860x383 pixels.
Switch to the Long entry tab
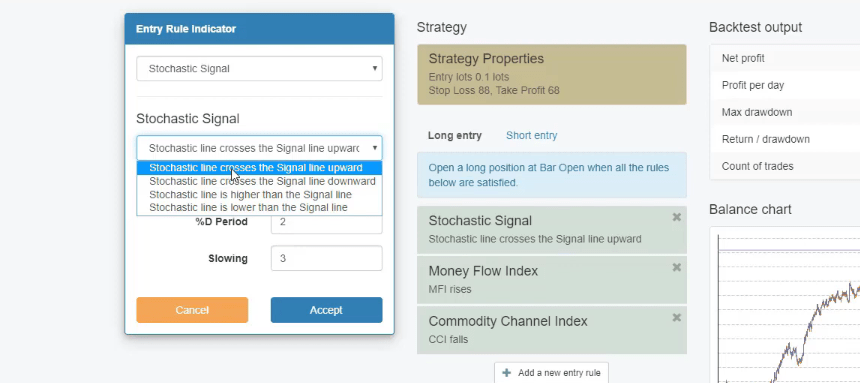coord(455,135)
